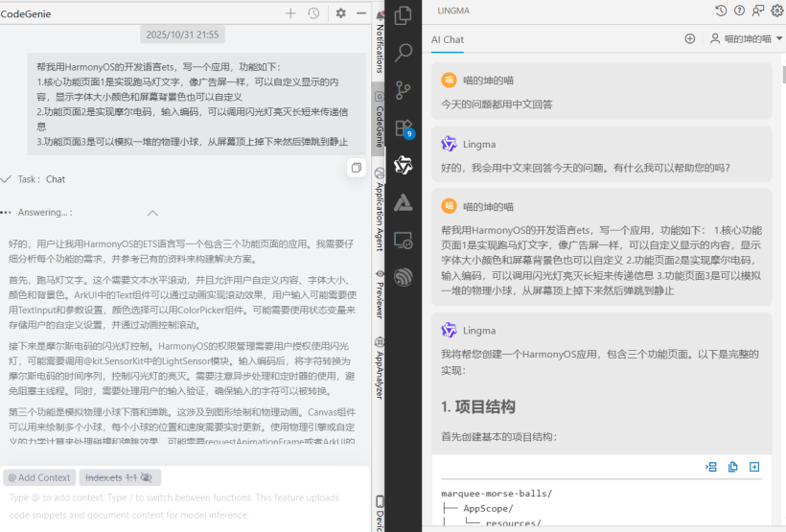
Task: Click the CodeGenie message input field
Action: (x=184, y=506)
